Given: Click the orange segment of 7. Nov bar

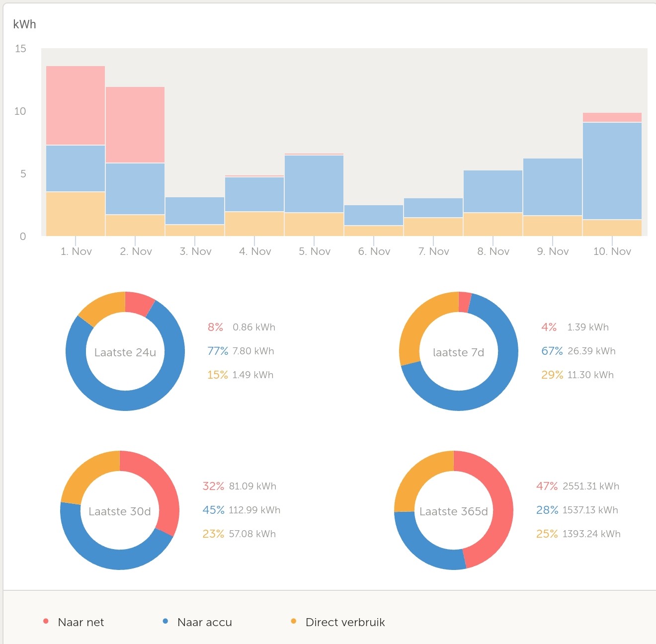Looking at the screenshot, I should tap(433, 227).
